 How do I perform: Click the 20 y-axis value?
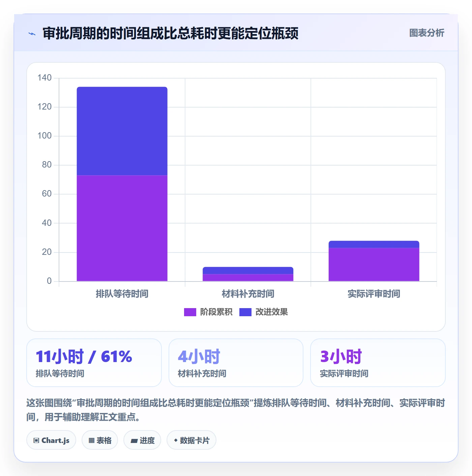click(47, 252)
